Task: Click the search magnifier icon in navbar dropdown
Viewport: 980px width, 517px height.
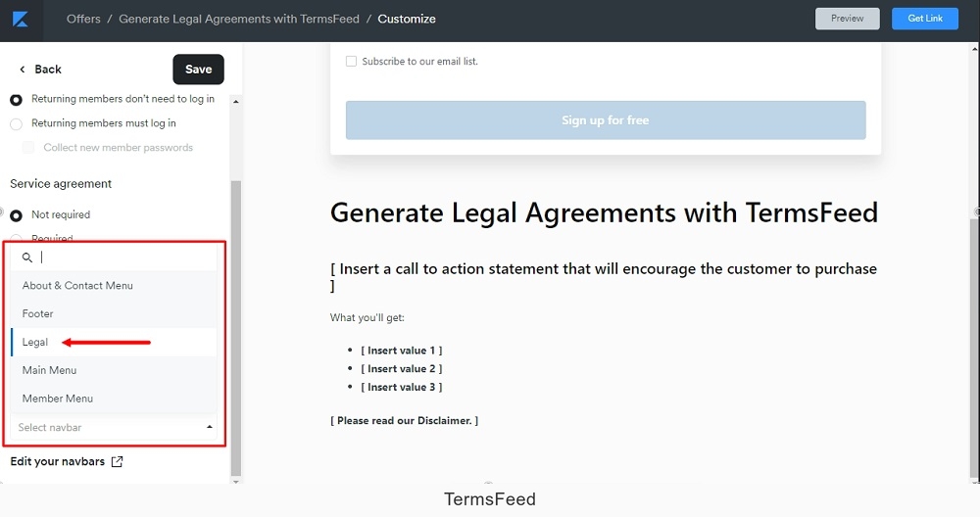Action: (x=26, y=258)
